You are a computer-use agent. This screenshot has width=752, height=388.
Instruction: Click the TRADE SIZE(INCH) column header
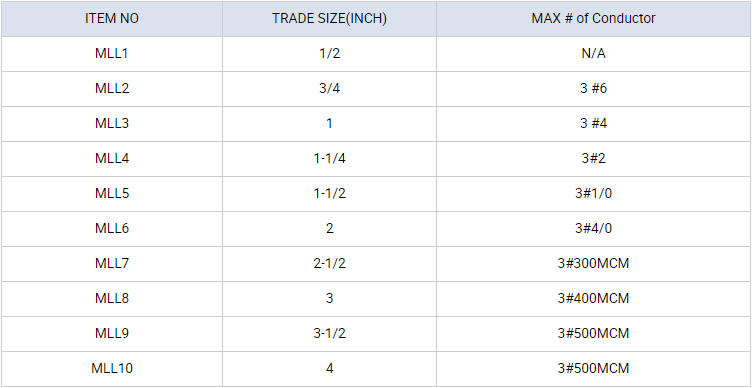click(329, 19)
